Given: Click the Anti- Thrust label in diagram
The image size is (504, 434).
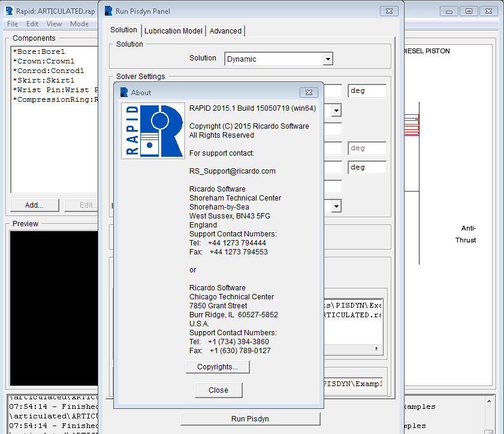Looking at the screenshot, I should pos(466,234).
